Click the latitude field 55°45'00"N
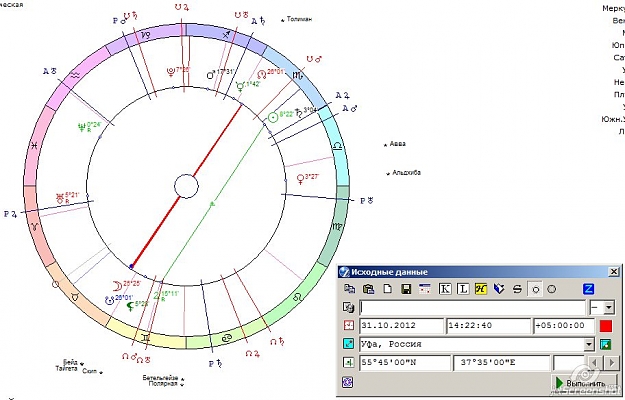Screen dimensions: 625x400 405,363
